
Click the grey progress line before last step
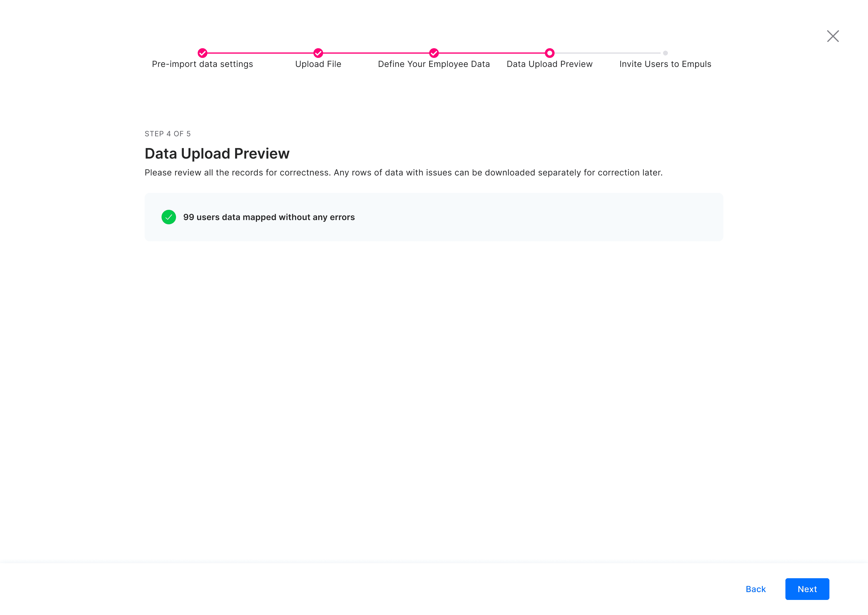tap(608, 53)
